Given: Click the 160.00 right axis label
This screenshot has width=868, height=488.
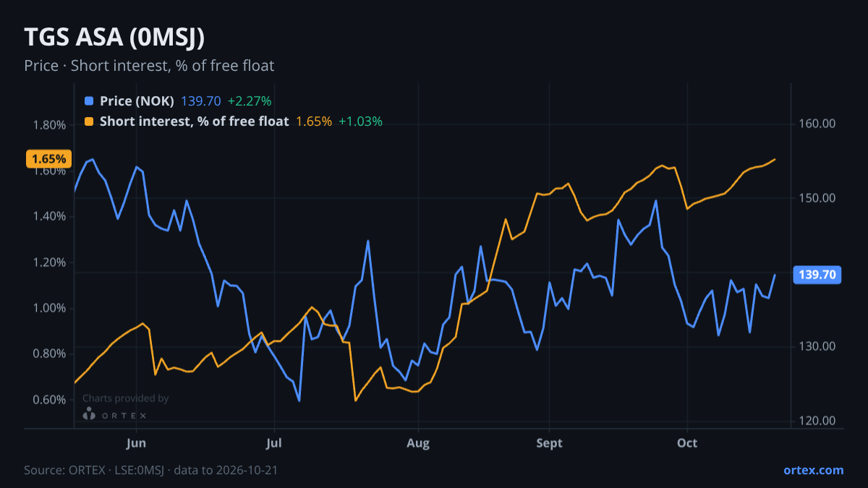Looking at the screenshot, I should point(818,124).
